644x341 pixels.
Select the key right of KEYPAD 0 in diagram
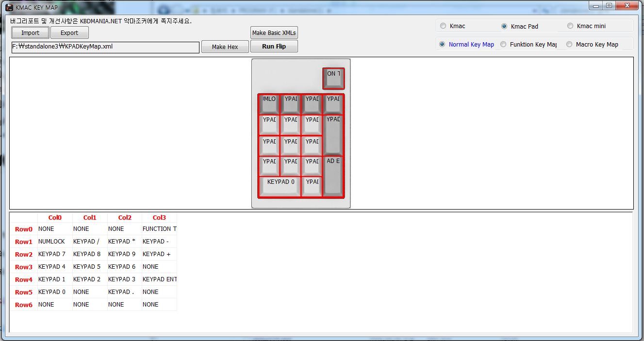(312, 187)
